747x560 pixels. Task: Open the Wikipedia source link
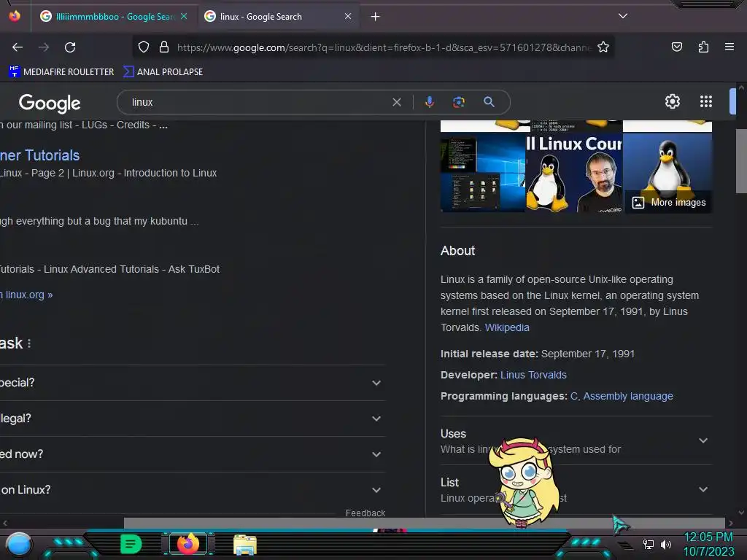[507, 327]
